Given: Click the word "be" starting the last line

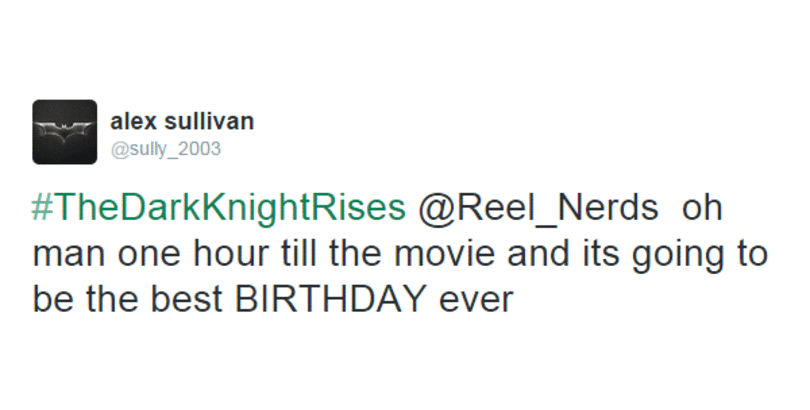Looking at the screenshot, I should [48, 298].
